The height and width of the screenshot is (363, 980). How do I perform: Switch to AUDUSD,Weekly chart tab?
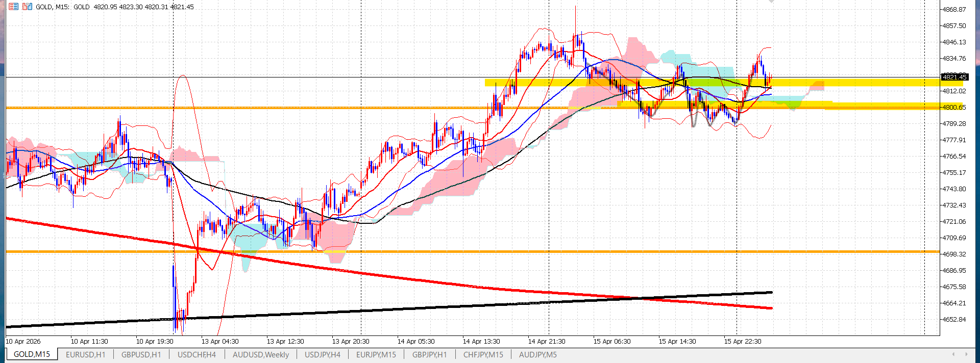[x=260, y=355]
